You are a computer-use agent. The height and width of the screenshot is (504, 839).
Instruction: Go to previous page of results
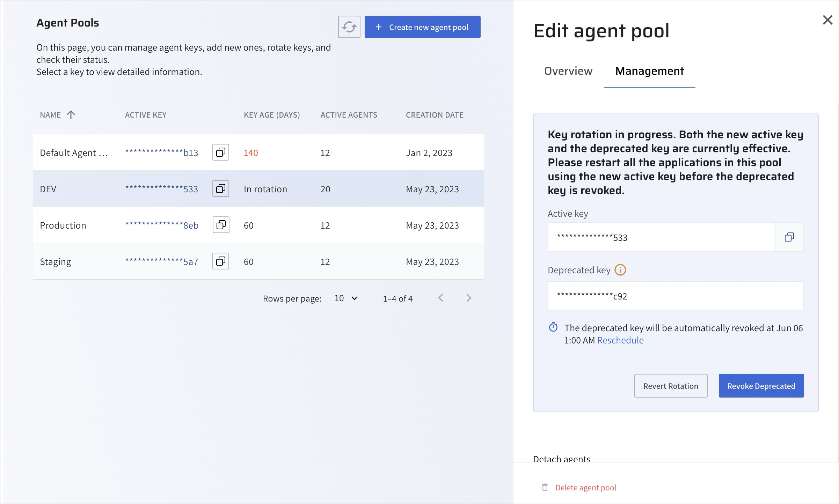click(441, 298)
